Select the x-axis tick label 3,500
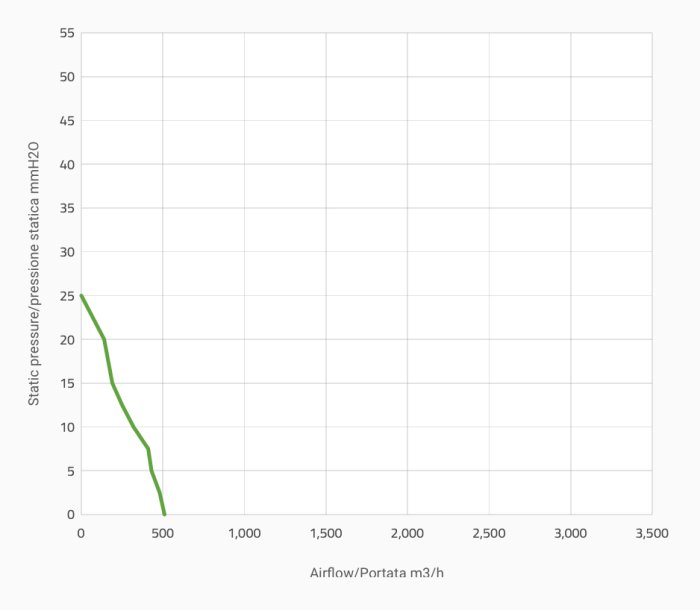700x610 pixels. (652, 534)
